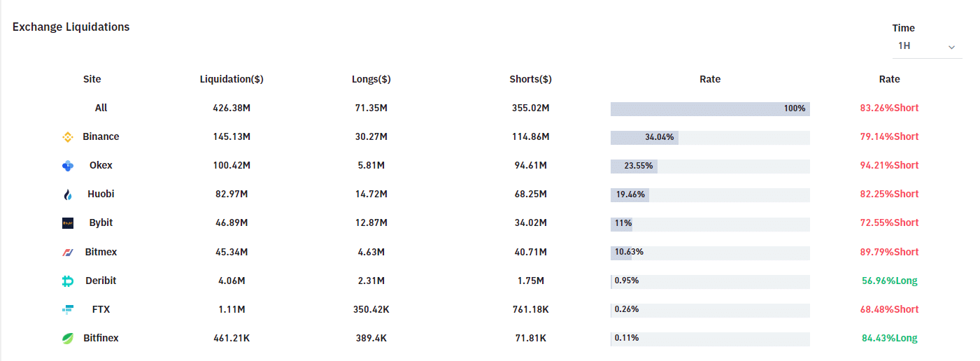This screenshot has width=980, height=361.
Task: Click Binance's 34.04% rate bar
Action: tap(644, 137)
